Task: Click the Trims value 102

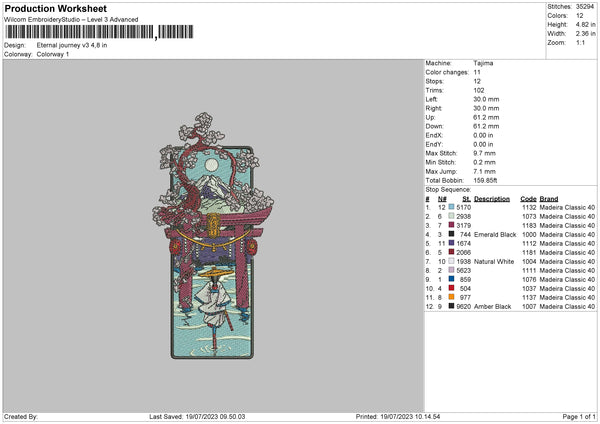Action: [x=479, y=90]
